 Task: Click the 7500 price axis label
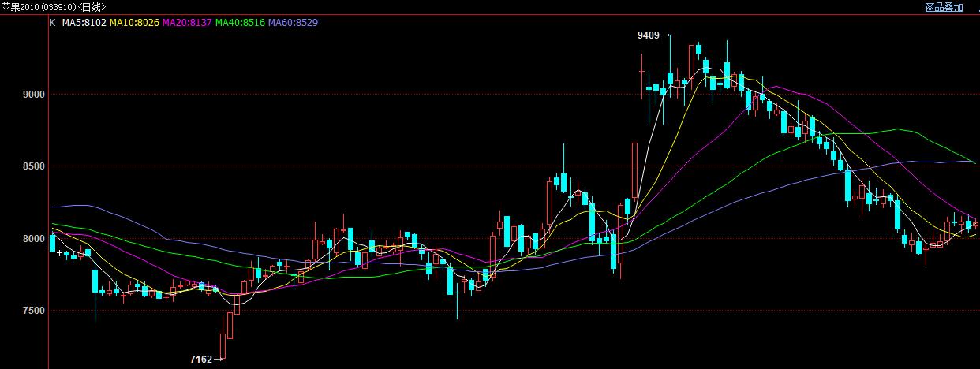coord(36,311)
